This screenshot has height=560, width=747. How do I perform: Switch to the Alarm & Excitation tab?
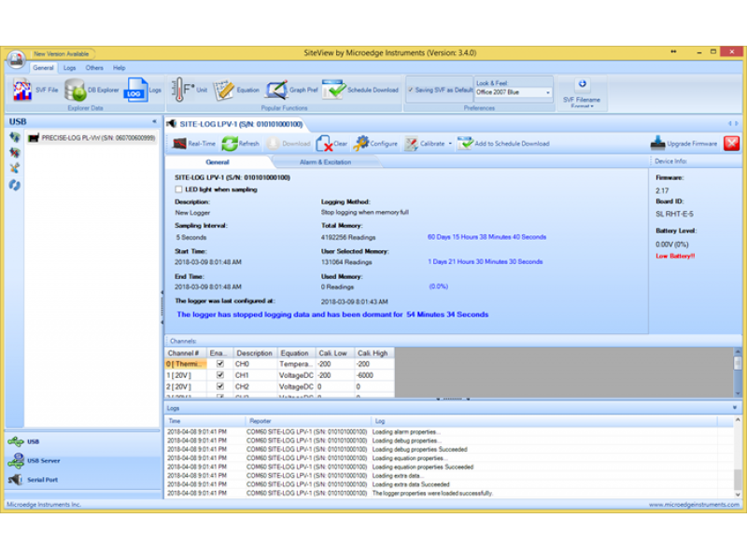(x=325, y=162)
